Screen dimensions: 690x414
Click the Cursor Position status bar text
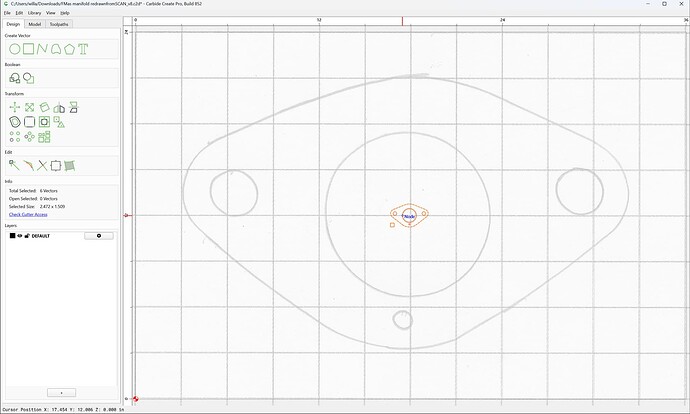click(x=63, y=410)
